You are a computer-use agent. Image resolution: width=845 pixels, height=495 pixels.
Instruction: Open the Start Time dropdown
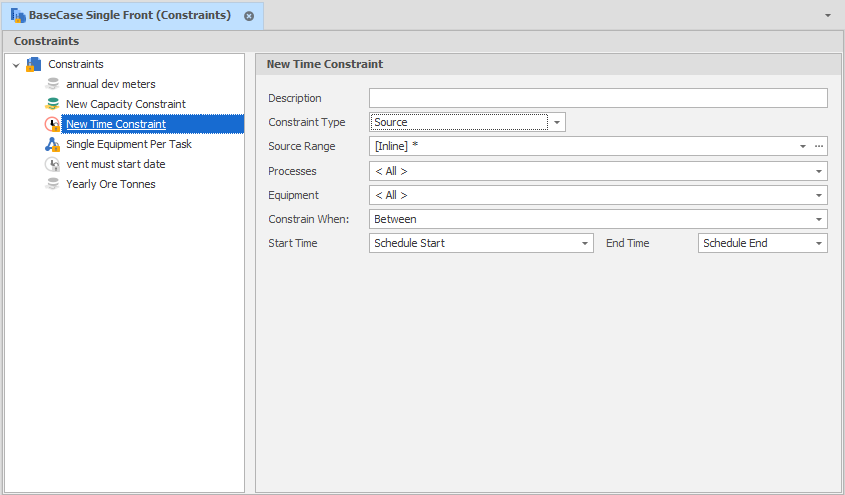585,243
